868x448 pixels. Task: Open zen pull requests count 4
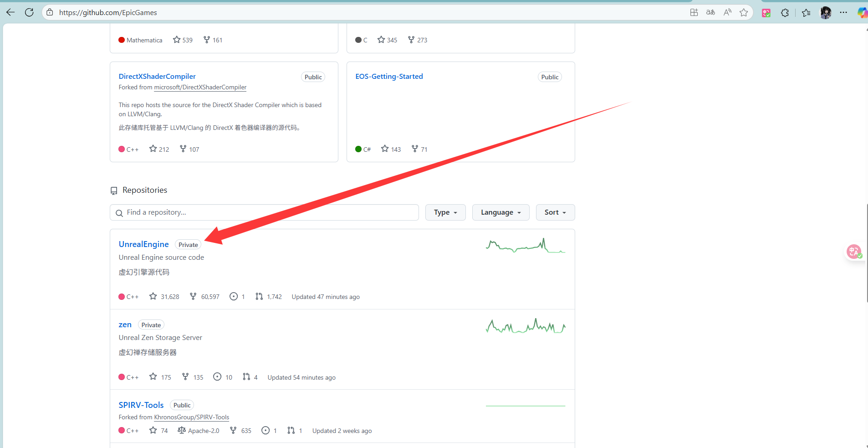(x=250, y=377)
